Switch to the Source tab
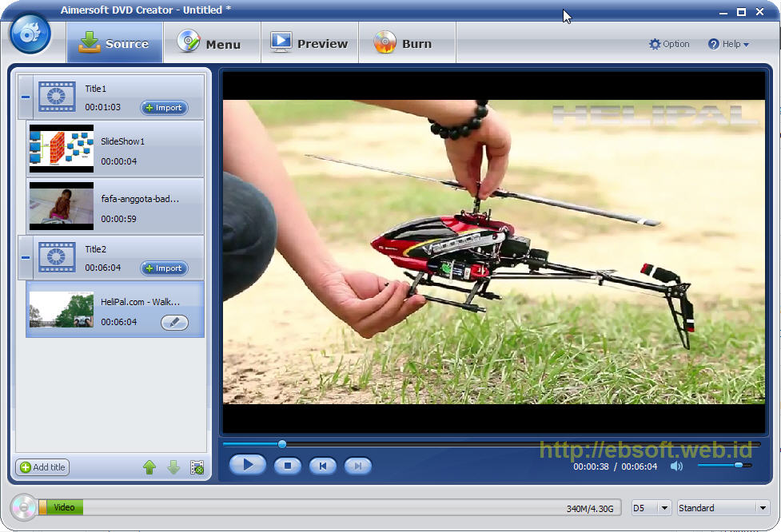This screenshot has width=781, height=532. 114,43
